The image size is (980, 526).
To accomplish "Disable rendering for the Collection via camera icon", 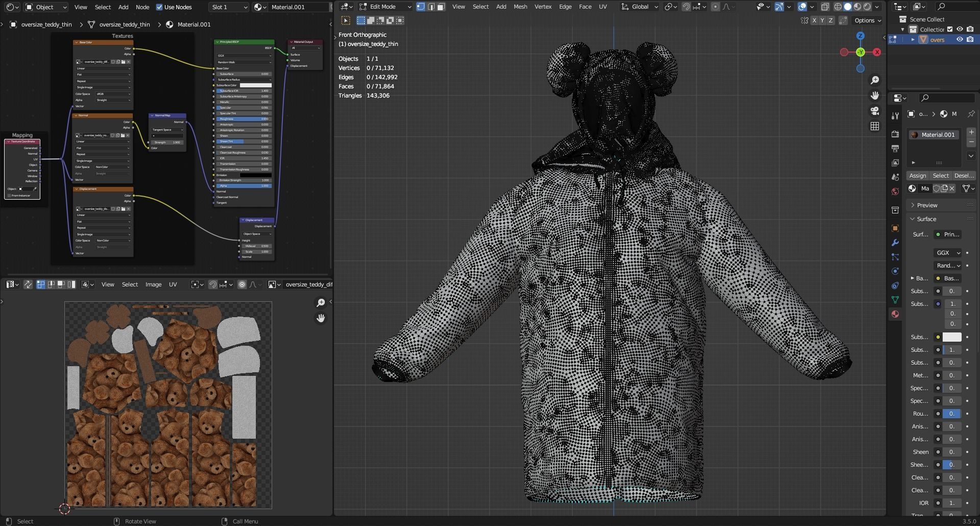I will [970, 29].
